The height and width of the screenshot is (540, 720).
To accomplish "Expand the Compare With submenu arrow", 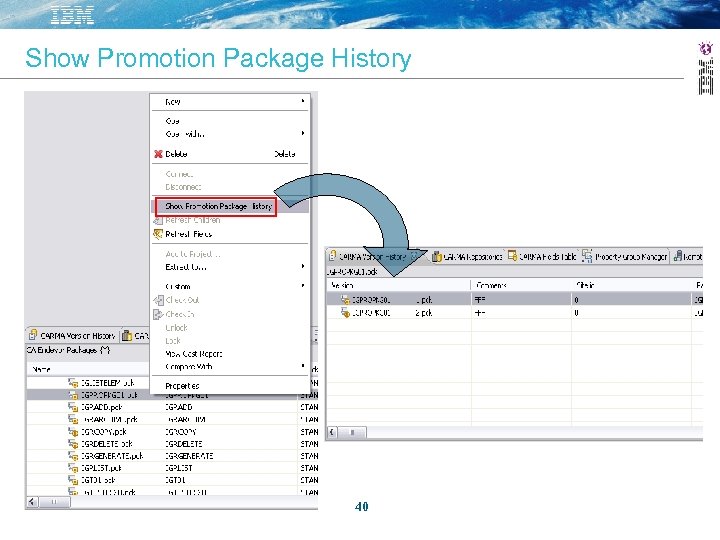I will pyautogui.click(x=303, y=366).
